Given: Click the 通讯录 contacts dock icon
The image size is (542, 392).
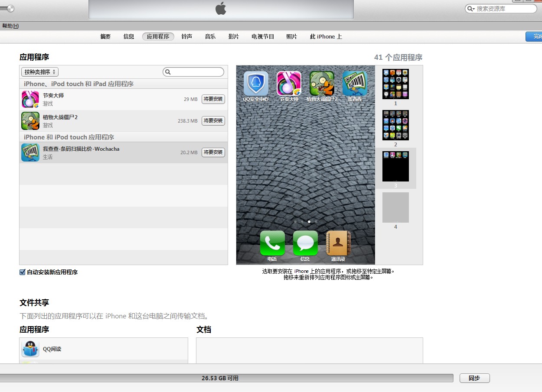Looking at the screenshot, I should click(338, 243).
